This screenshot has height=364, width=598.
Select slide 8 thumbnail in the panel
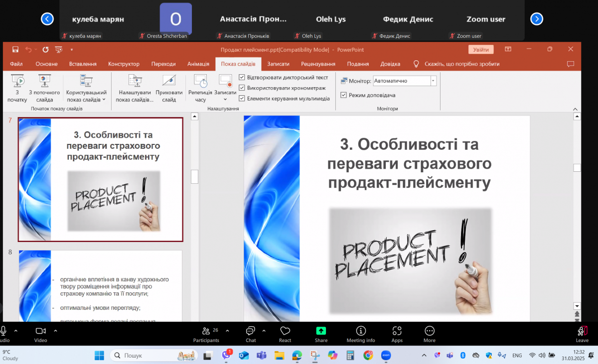pyautogui.click(x=100, y=286)
